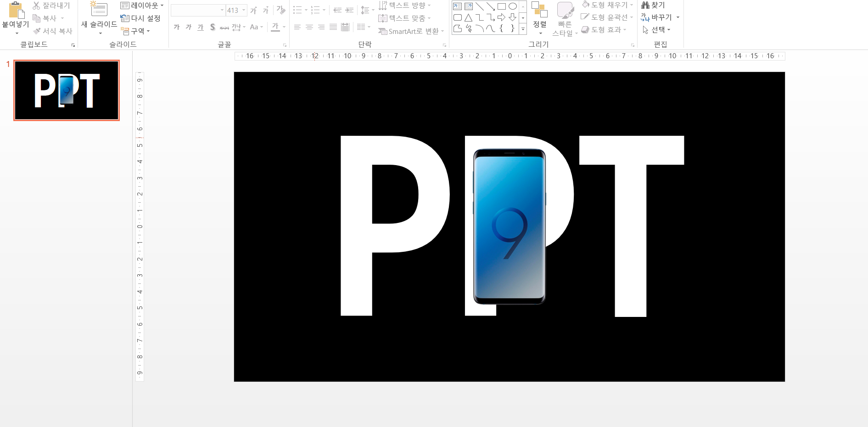Increase the list indent level
Image resolution: width=868 pixels, height=427 pixels.
click(349, 10)
